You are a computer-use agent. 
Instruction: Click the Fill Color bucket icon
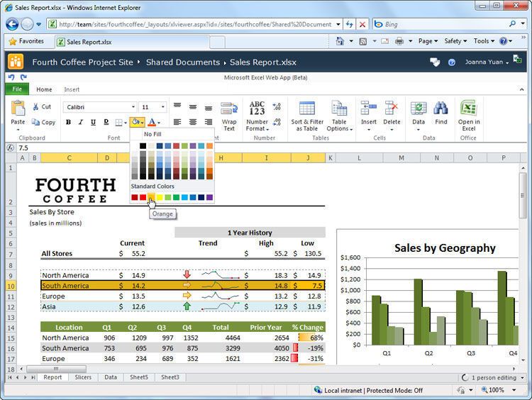pyautogui.click(x=135, y=122)
